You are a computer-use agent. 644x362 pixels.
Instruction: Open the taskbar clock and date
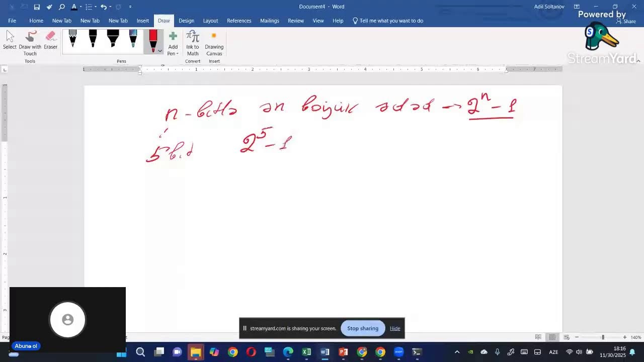pyautogui.click(x=612, y=352)
